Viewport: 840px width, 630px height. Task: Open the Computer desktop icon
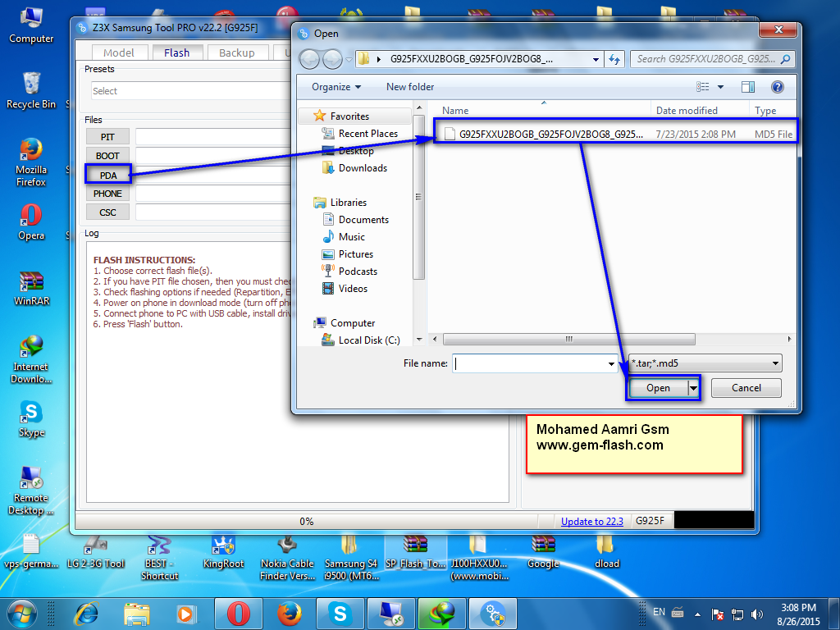[x=31, y=25]
